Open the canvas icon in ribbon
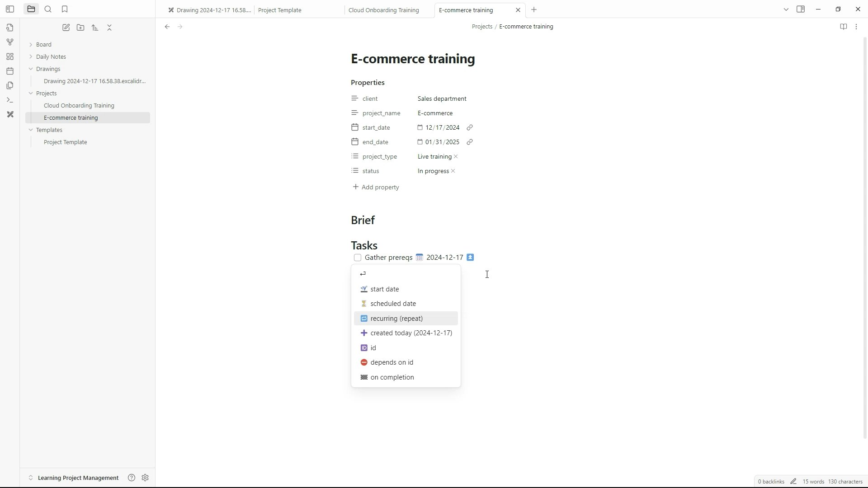 [10, 56]
